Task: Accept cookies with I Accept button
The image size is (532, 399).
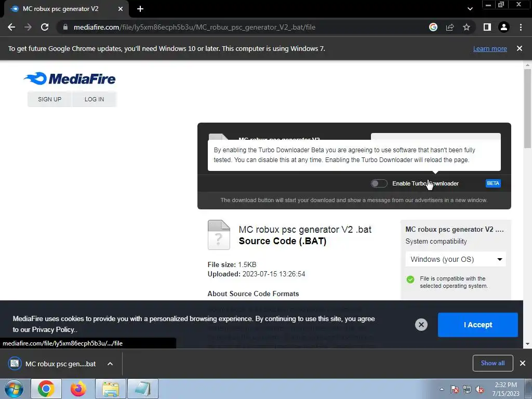Action: point(478,325)
